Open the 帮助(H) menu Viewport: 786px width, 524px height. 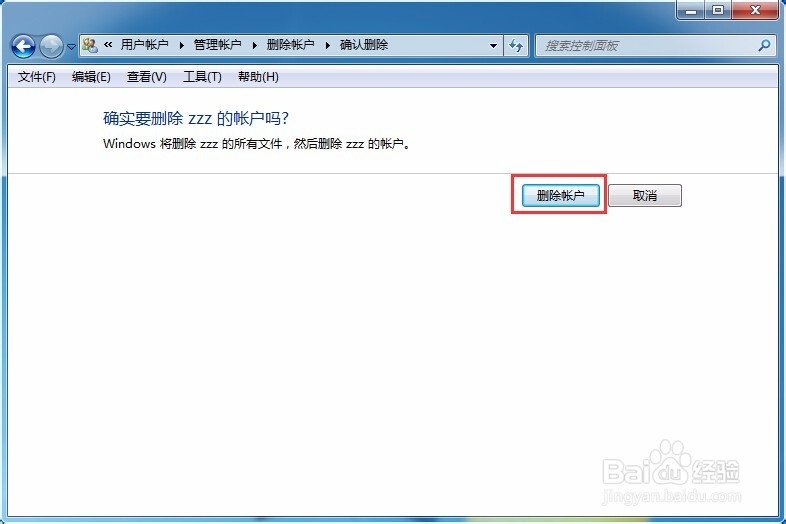click(x=258, y=77)
